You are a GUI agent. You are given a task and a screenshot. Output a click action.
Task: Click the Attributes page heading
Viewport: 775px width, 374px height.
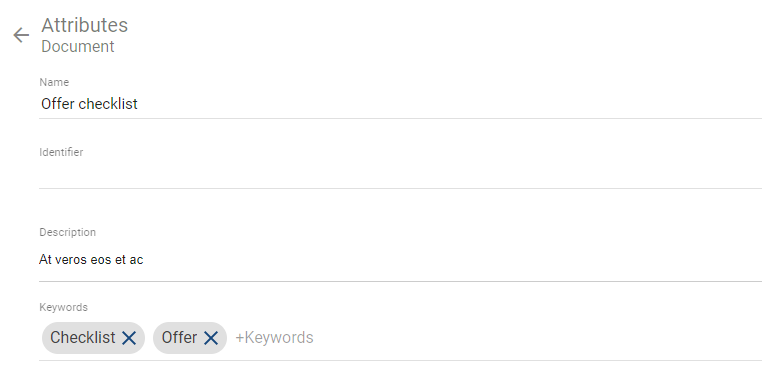coord(85,25)
